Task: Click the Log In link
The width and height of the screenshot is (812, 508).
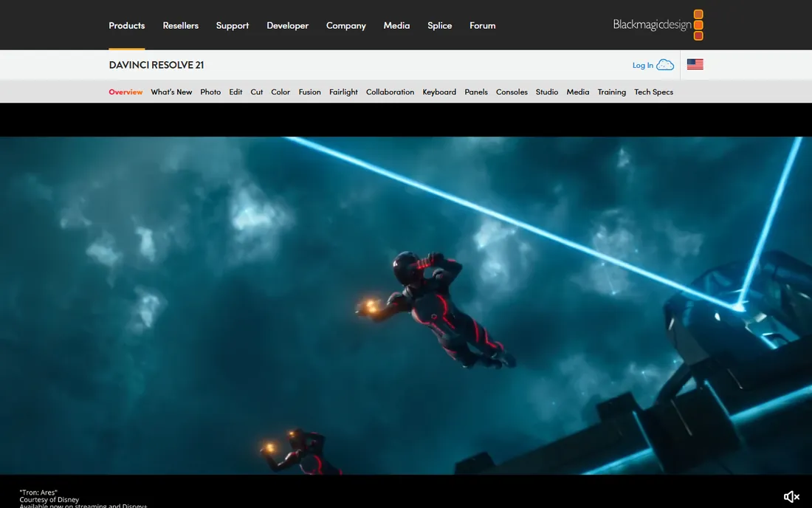Action: pyautogui.click(x=643, y=65)
